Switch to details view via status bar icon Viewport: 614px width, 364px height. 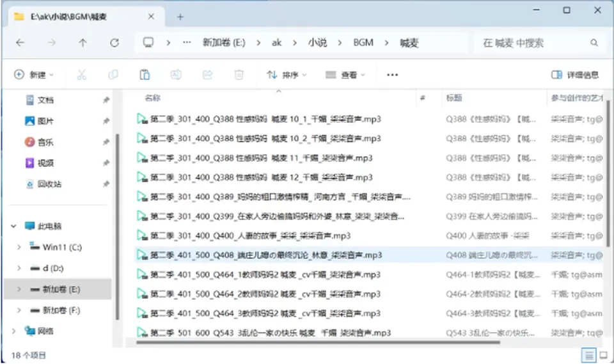click(x=588, y=356)
